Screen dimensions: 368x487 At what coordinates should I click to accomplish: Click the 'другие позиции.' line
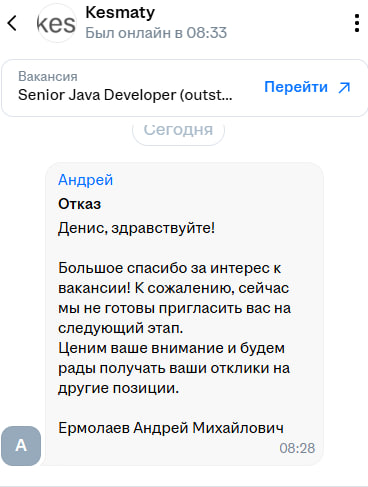tap(118, 388)
